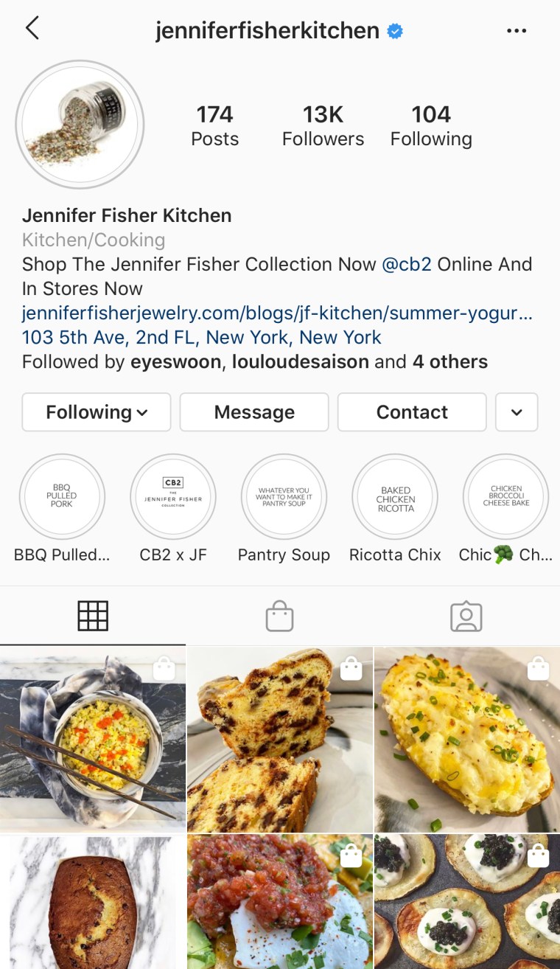Tap the blue verified badge
560x969 pixels.
pyautogui.click(x=395, y=31)
